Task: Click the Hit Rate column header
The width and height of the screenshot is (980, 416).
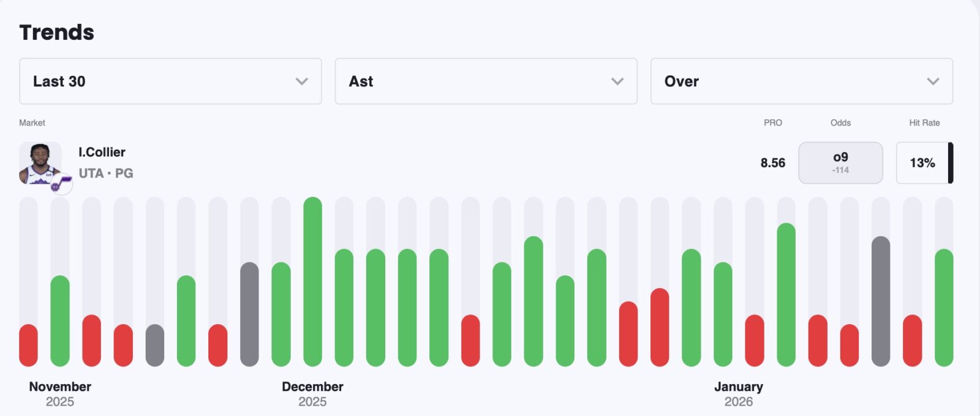Action: coord(924,123)
